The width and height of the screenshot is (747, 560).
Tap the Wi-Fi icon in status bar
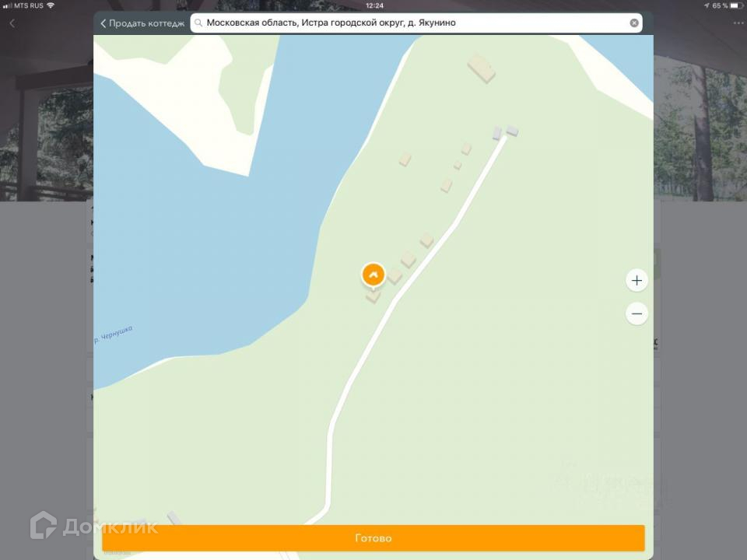pyautogui.click(x=51, y=5)
